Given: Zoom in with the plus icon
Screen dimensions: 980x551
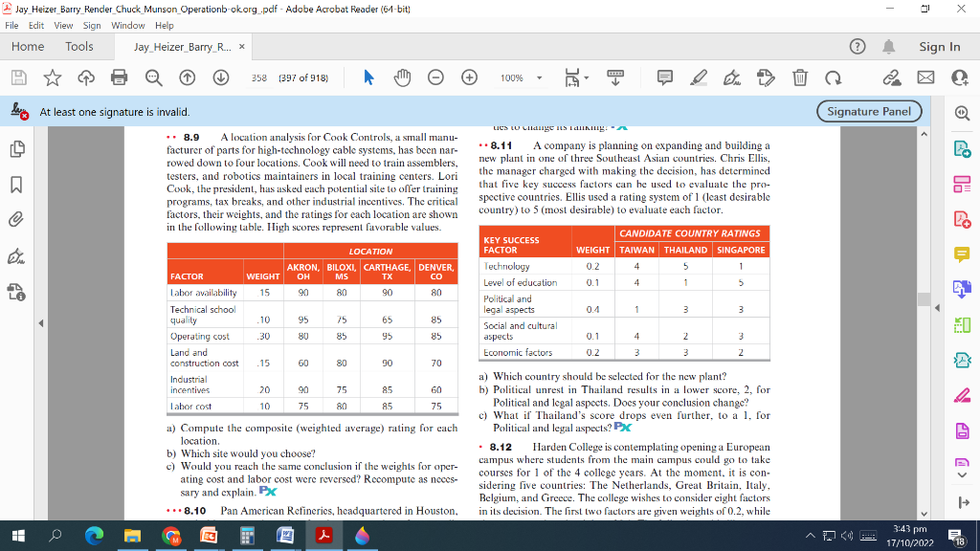Looking at the screenshot, I should click(x=469, y=77).
